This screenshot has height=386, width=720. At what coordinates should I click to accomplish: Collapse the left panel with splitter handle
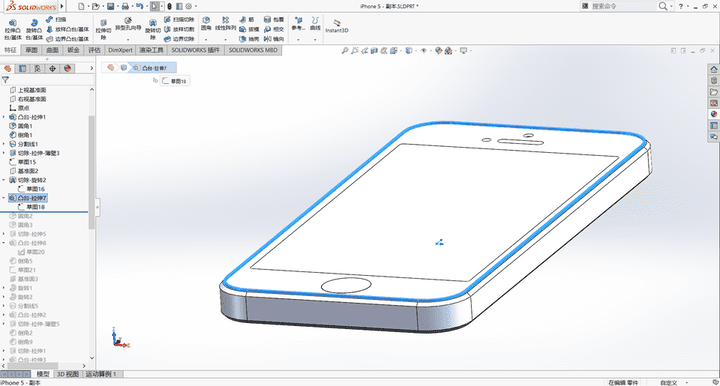coord(97,207)
